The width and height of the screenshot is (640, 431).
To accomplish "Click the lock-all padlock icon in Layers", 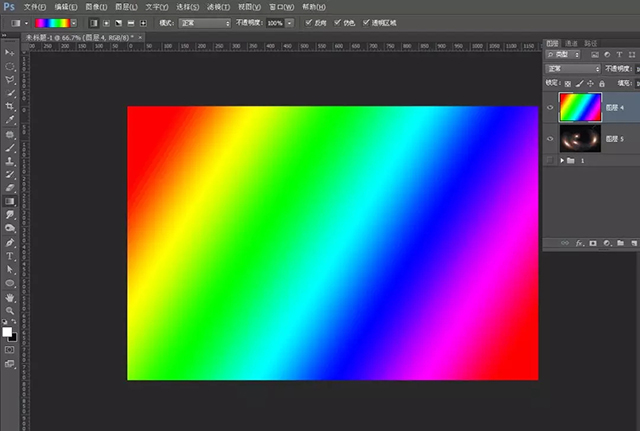I will tap(601, 83).
